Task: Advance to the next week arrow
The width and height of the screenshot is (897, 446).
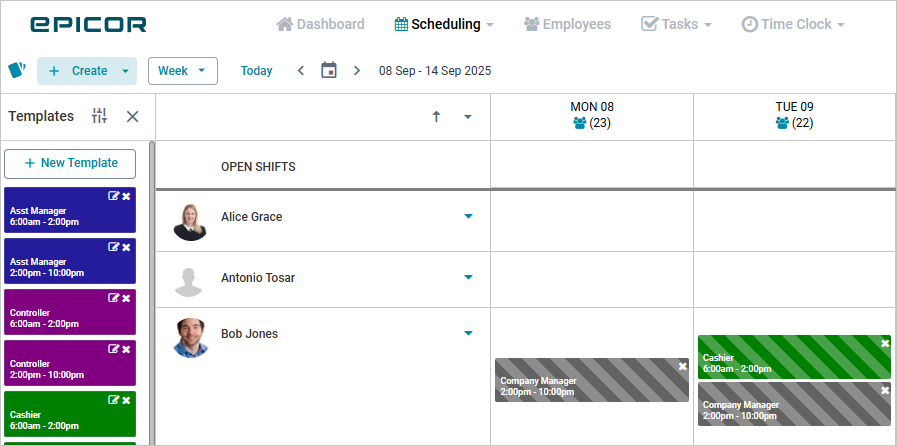Action: click(357, 70)
